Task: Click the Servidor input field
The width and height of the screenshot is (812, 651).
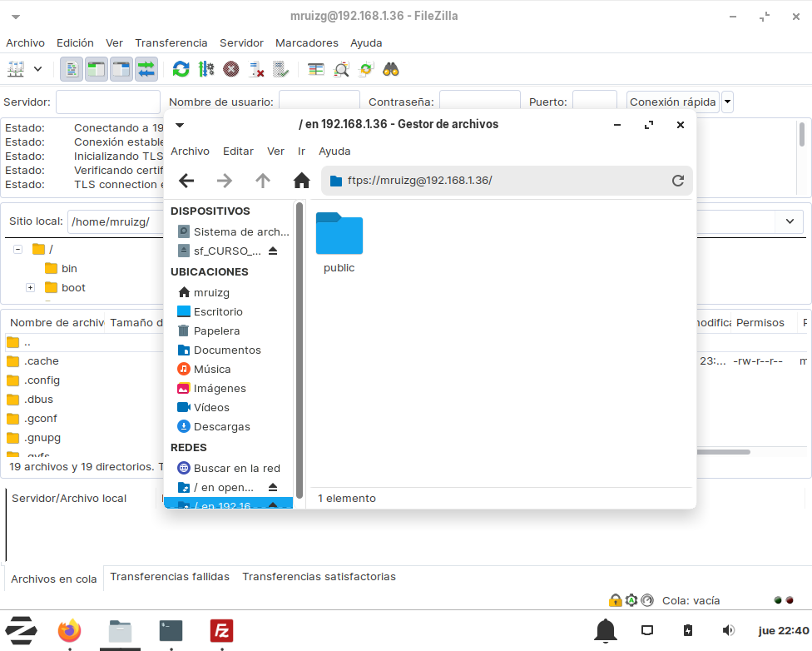Action: pos(108,102)
